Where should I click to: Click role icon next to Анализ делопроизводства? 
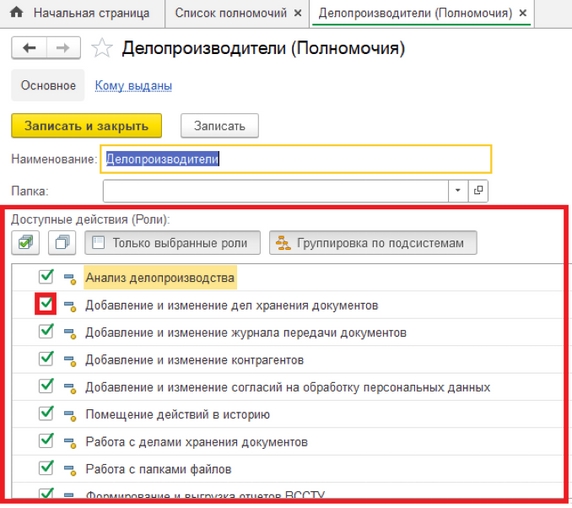click(x=70, y=278)
